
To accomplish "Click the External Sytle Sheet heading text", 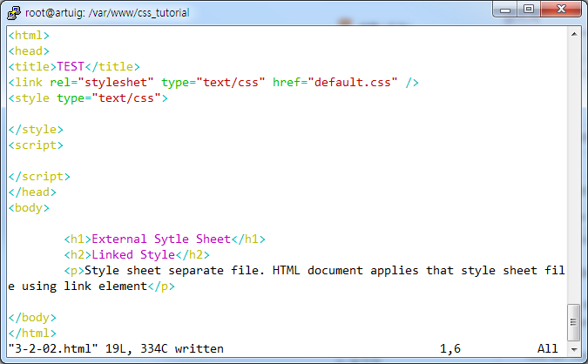I will [x=161, y=239].
